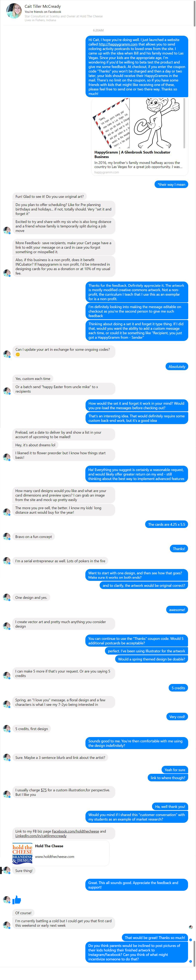
Task: Click the avatar beside the "Bravo on a fun concept" message
Action: coord(7,536)
